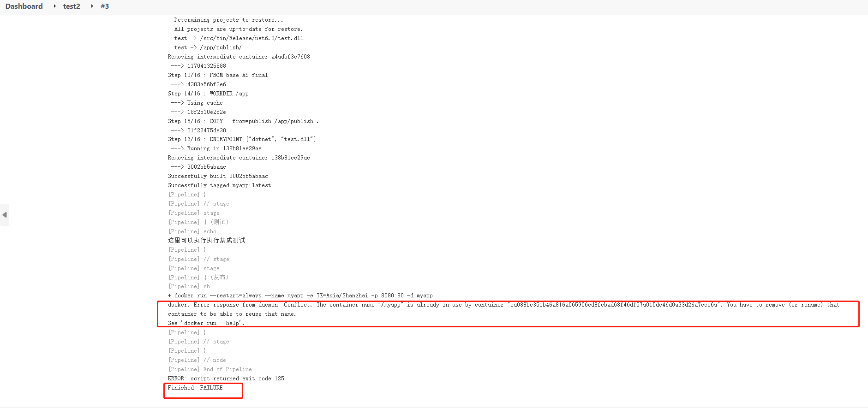The image size is (868, 408).
Task: Expand the arrow menu after test2 breadcrumb
Action: pyautogui.click(x=92, y=6)
